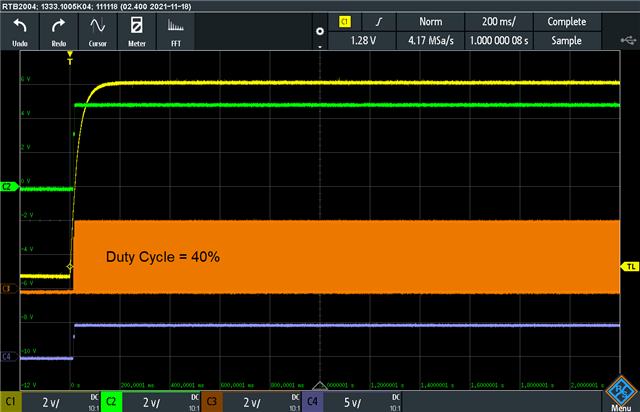Toggle channel C1 in the bottom bar
This screenshot has width=640, height=412.
pyautogui.click(x=11, y=402)
